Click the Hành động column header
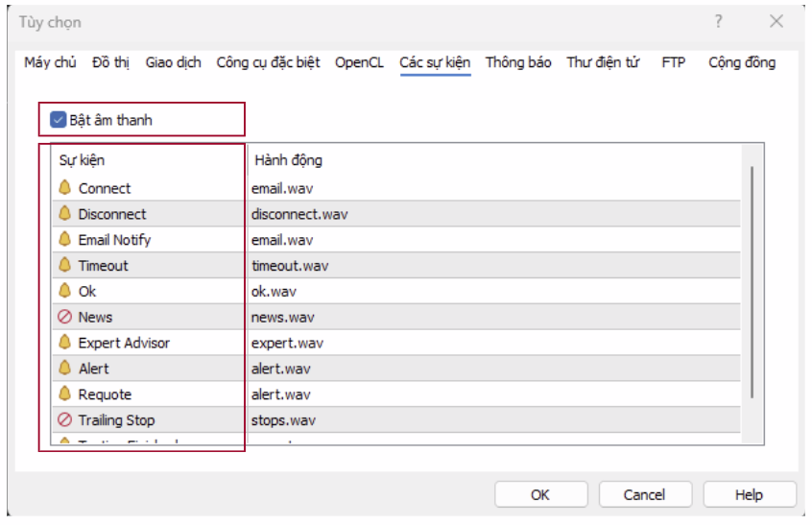812x525 pixels. click(288, 160)
